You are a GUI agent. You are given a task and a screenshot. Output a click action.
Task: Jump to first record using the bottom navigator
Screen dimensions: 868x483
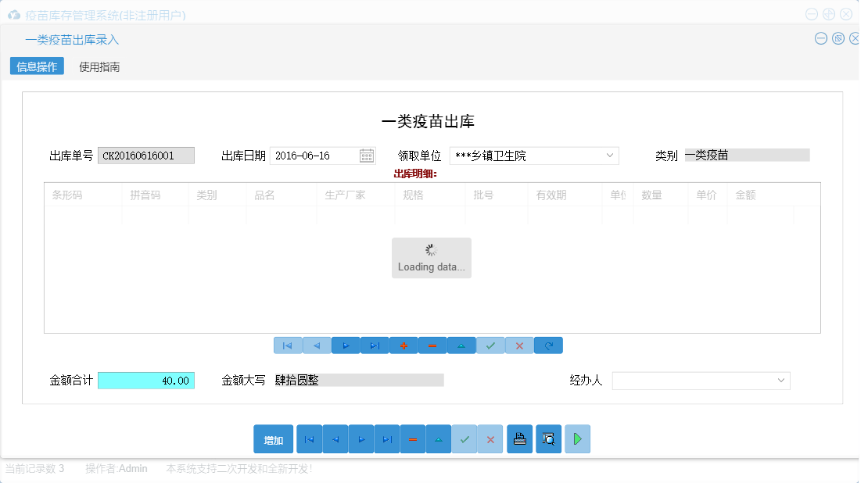pyautogui.click(x=309, y=438)
